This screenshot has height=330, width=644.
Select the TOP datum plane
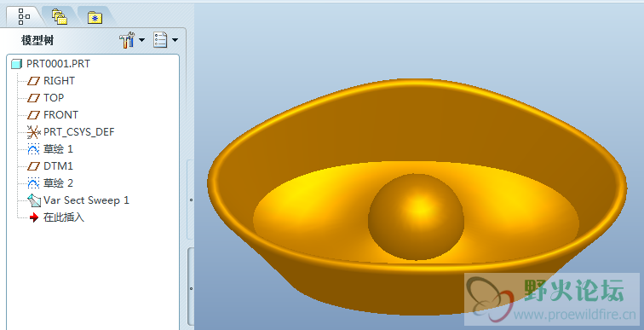coord(54,98)
